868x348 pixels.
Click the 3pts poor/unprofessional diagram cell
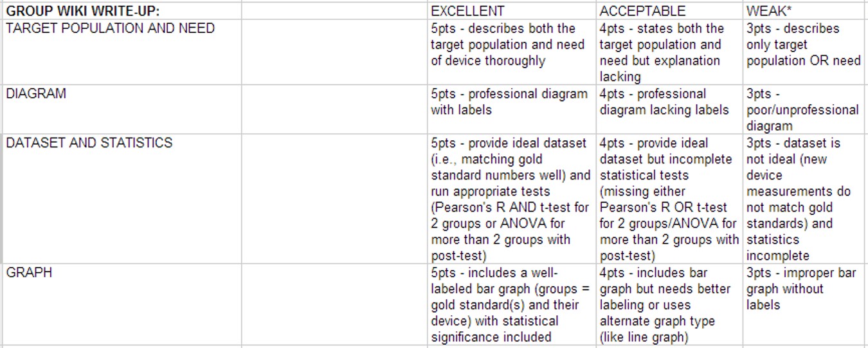point(802,110)
